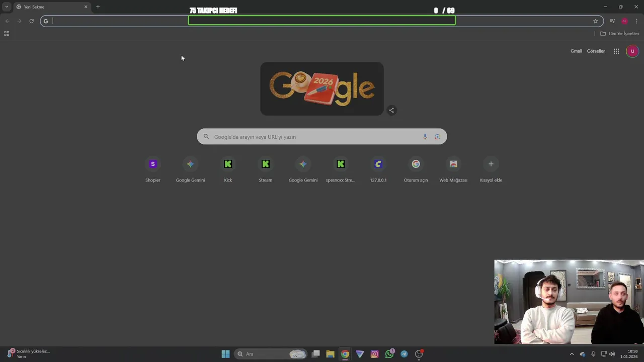Screen dimensions: 644x362
Task: Open the Görseller link
Action: pos(596,51)
